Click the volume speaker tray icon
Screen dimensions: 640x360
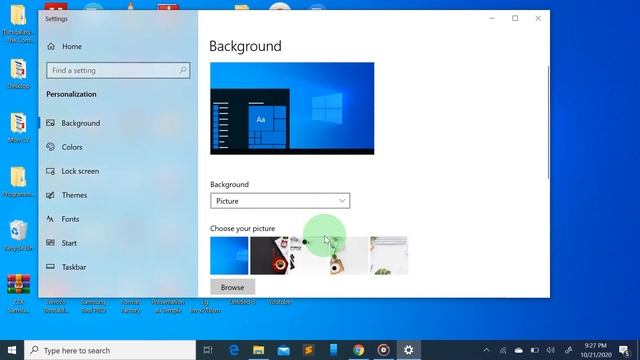click(x=551, y=350)
